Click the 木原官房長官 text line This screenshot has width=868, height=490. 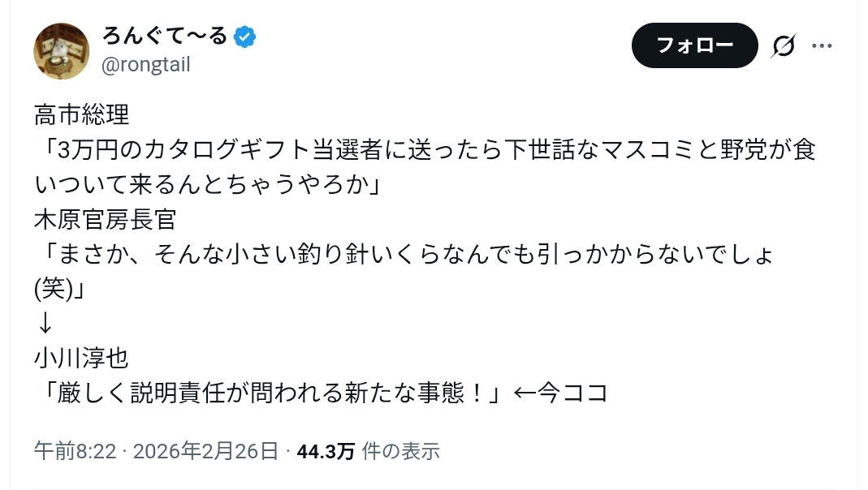(x=106, y=219)
